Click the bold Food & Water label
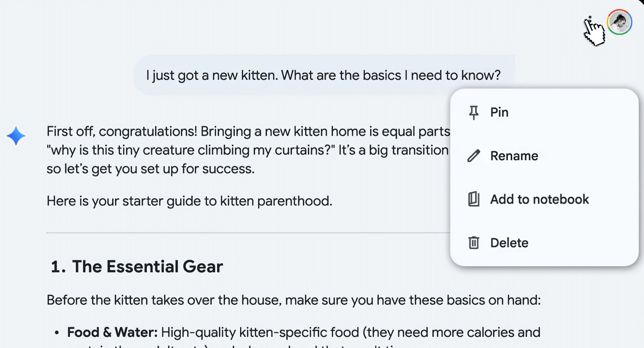 pyautogui.click(x=112, y=332)
